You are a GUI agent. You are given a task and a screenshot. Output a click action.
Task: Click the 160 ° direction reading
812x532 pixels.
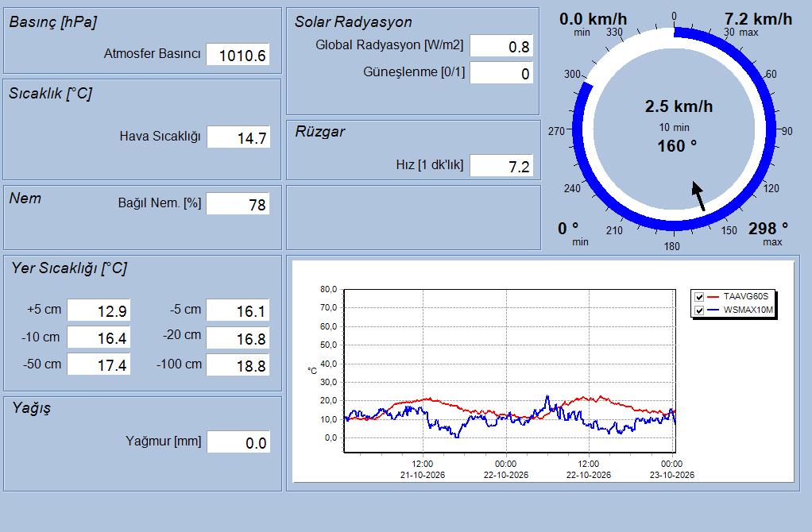tap(677, 146)
